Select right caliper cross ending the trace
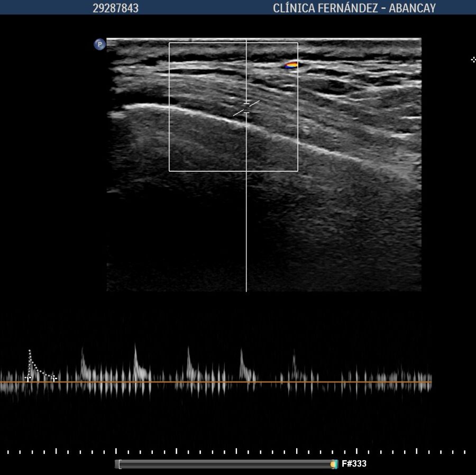Image resolution: width=476 pixels, height=475 pixels. [x=53, y=378]
